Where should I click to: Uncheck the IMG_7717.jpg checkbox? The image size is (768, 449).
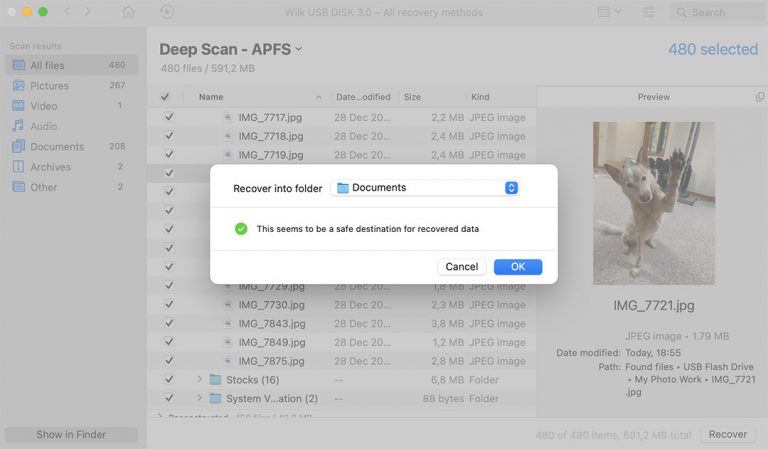pos(169,117)
